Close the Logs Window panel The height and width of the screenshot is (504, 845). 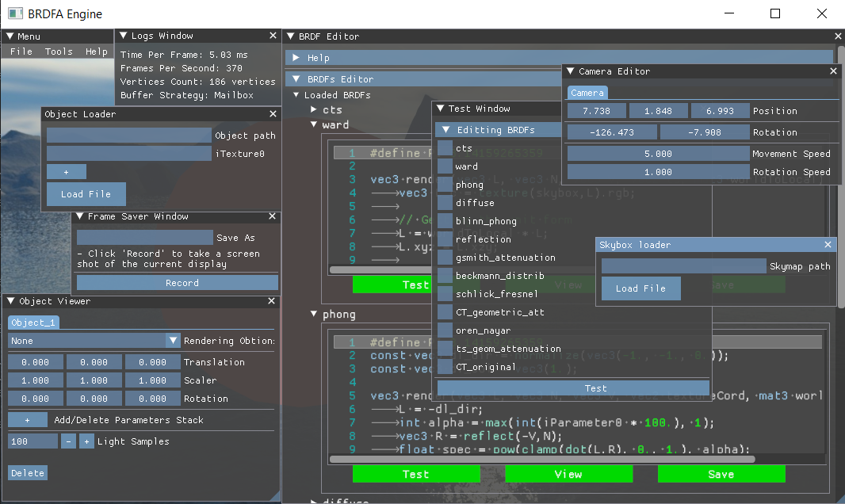coord(273,36)
